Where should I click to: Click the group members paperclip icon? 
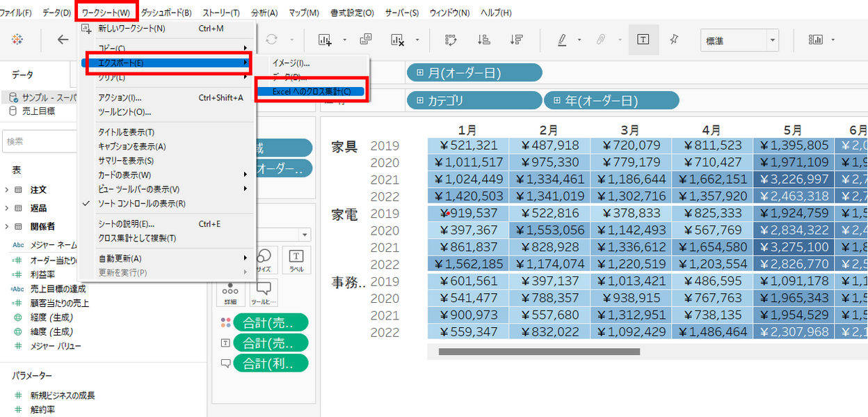[x=600, y=40]
